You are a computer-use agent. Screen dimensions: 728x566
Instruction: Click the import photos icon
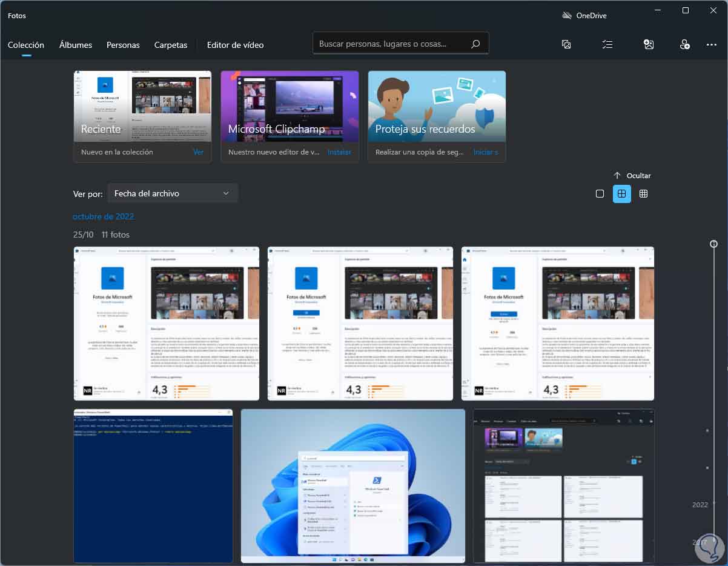tap(649, 44)
